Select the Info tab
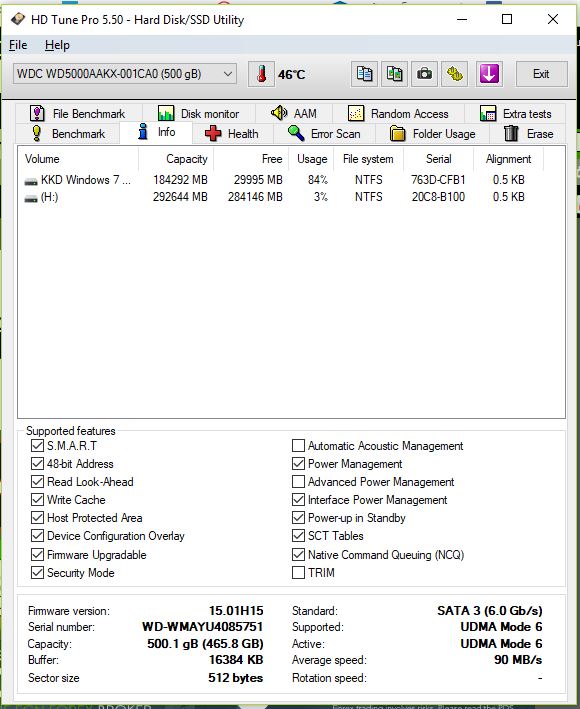 (x=156, y=132)
